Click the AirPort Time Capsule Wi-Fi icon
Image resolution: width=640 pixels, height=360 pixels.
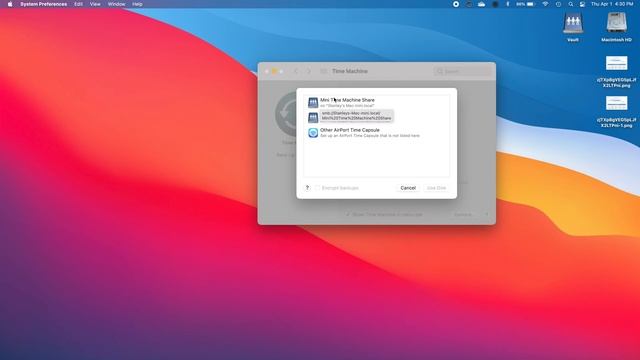(313, 133)
